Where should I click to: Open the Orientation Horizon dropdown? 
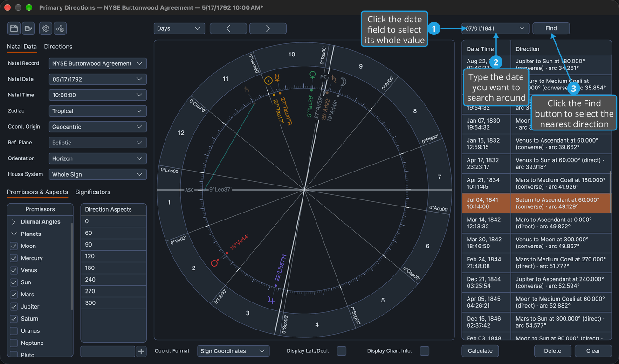98,158
